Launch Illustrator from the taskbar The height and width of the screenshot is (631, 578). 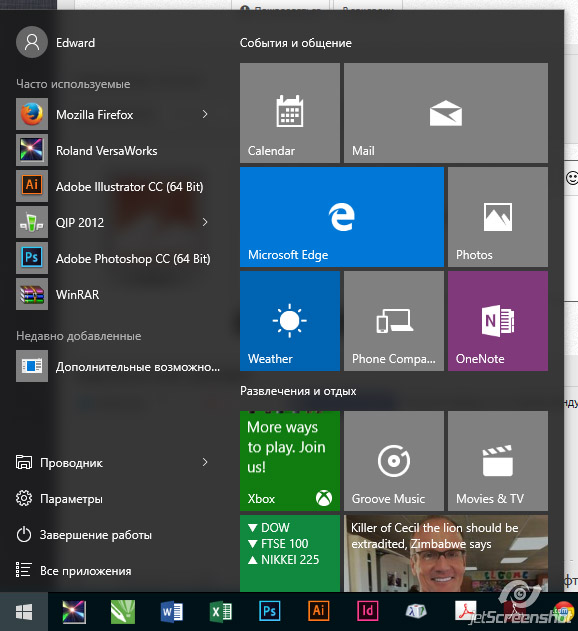318,611
